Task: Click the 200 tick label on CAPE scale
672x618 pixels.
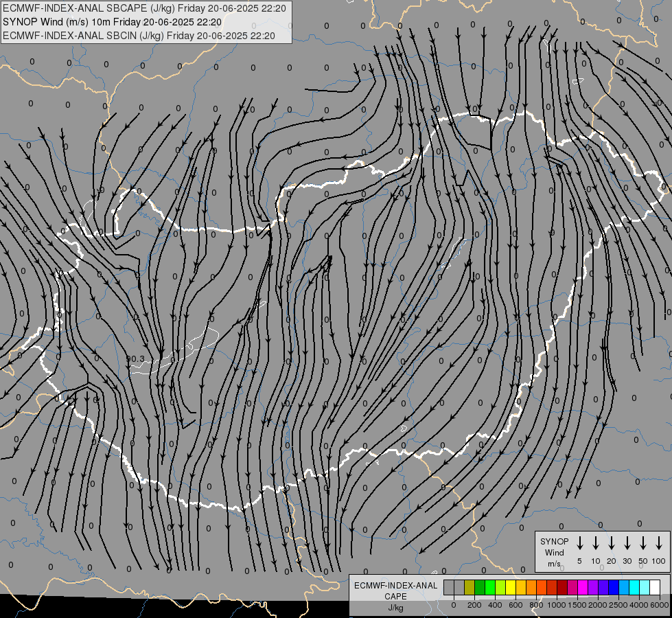Action: pyautogui.click(x=474, y=605)
